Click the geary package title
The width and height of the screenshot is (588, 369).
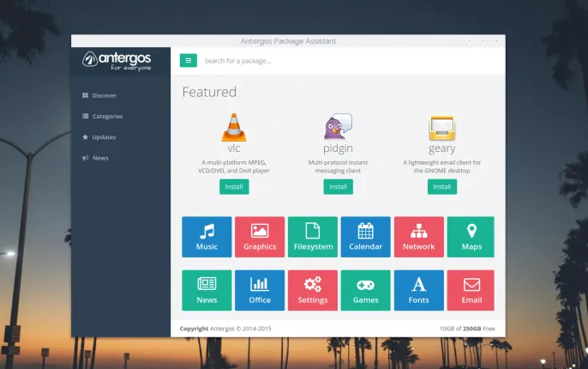pyautogui.click(x=441, y=148)
